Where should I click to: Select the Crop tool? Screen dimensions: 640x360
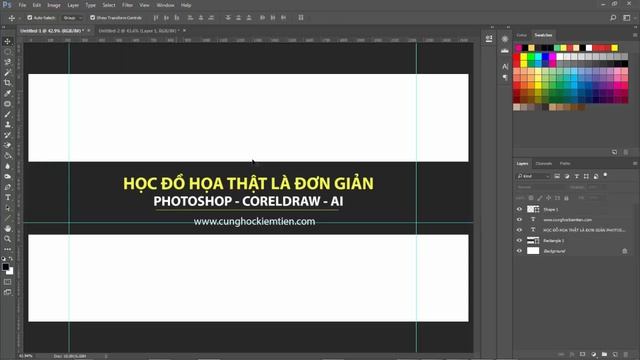pyautogui.click(x=7, y=83)
